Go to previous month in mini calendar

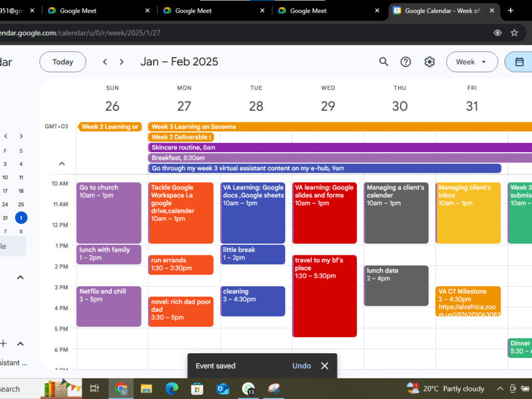(6, 136)
